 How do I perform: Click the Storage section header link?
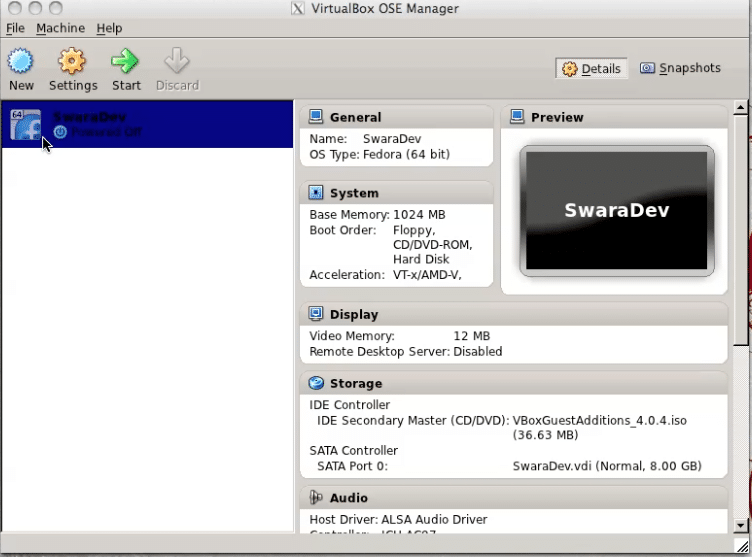(x=356, y=383)
